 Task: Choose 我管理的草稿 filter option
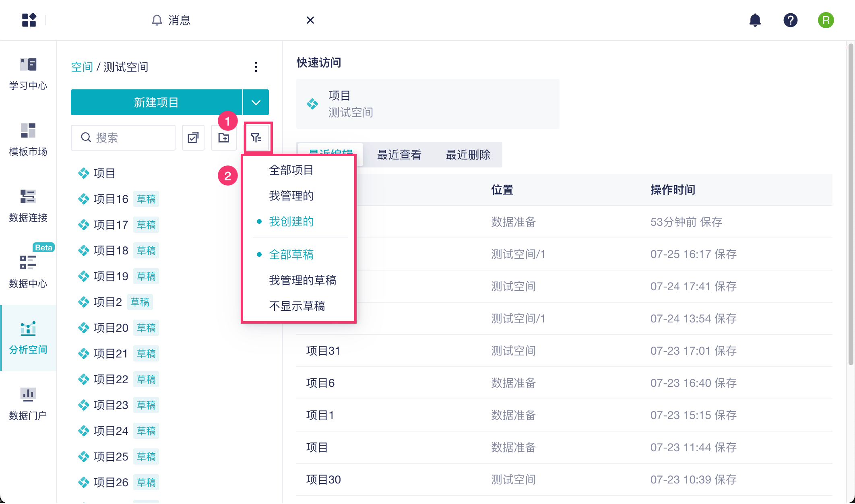click(302, 280)
